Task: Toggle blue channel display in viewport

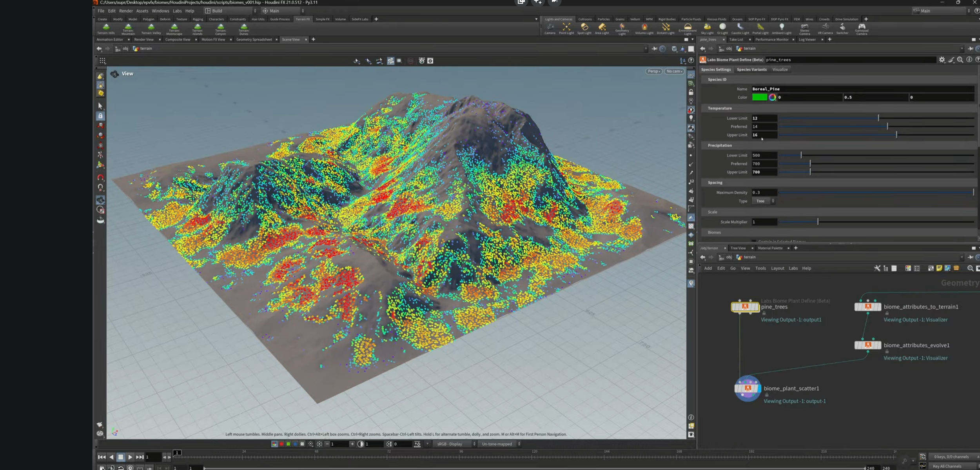Action: tap(295, 444)
